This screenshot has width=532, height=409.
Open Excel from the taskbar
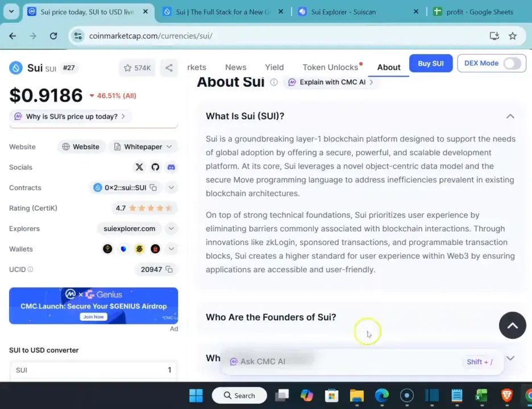[x=481, y=395]
